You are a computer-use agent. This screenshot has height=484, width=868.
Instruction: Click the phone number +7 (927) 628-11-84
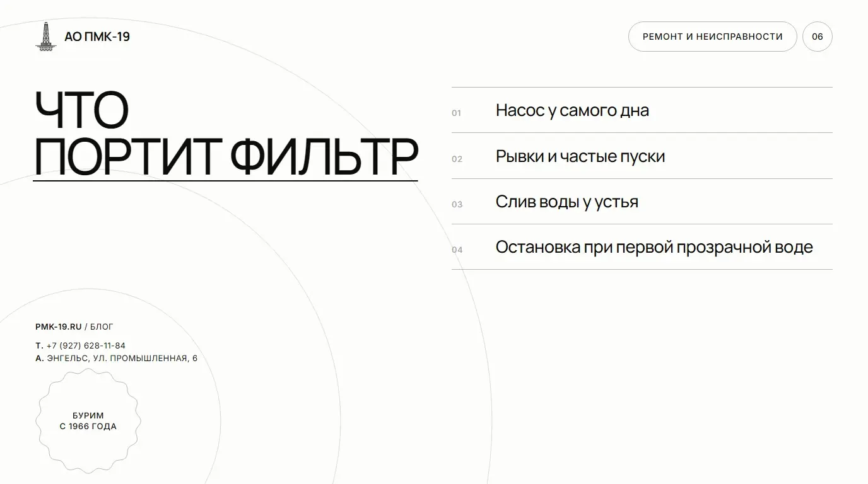pos(86,345)
